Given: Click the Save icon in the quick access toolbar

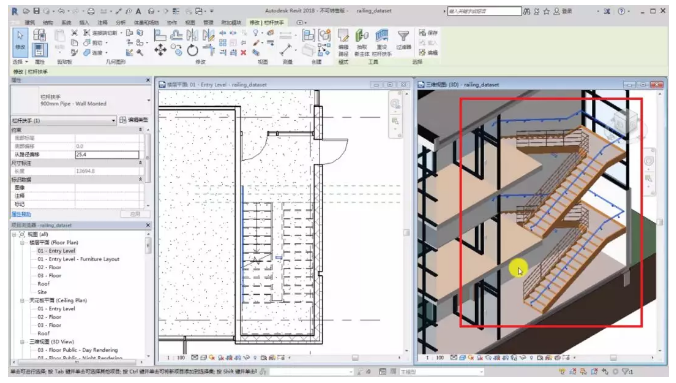Looking at the screenshot, I should coord(37,11).
